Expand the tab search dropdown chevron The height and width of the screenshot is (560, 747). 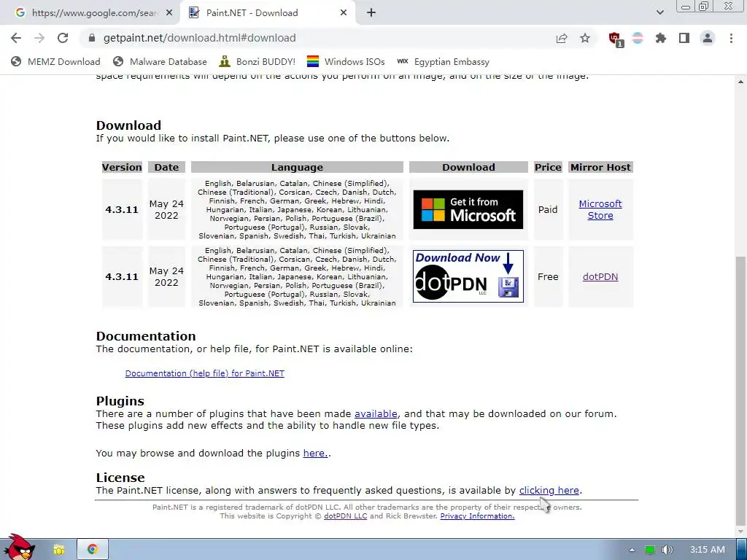[659, 12]
